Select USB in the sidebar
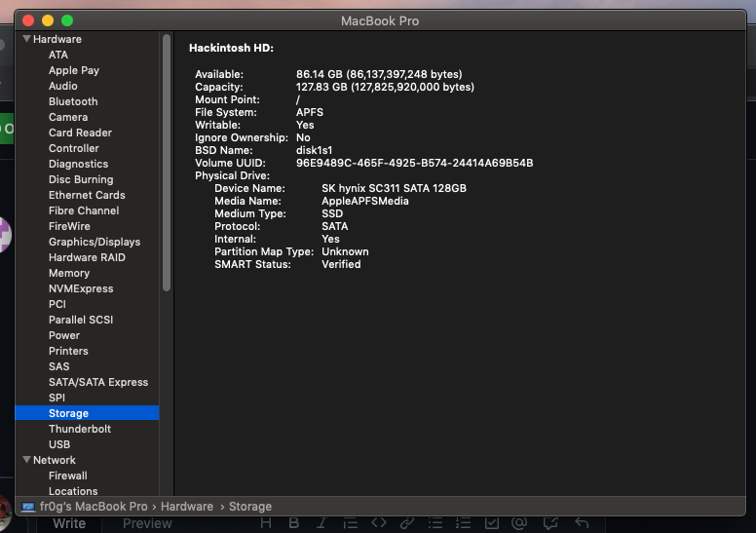 (x=59, y=444)
